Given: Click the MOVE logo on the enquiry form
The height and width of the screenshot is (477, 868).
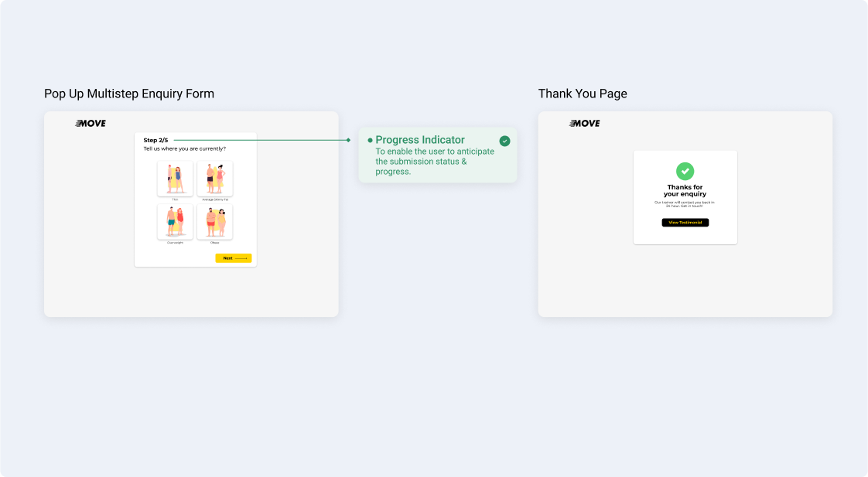Looking at the screenshot, I should 91,123.
